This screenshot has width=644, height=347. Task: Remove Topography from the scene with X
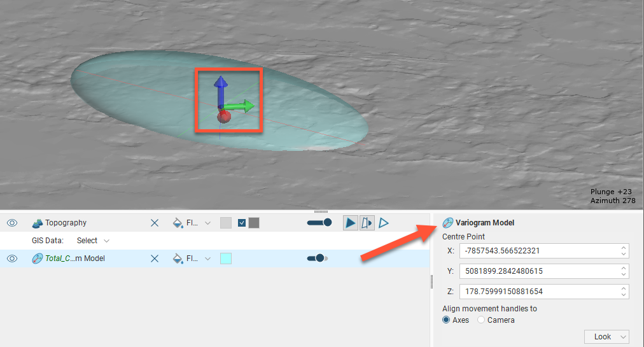tap(155, 223)
